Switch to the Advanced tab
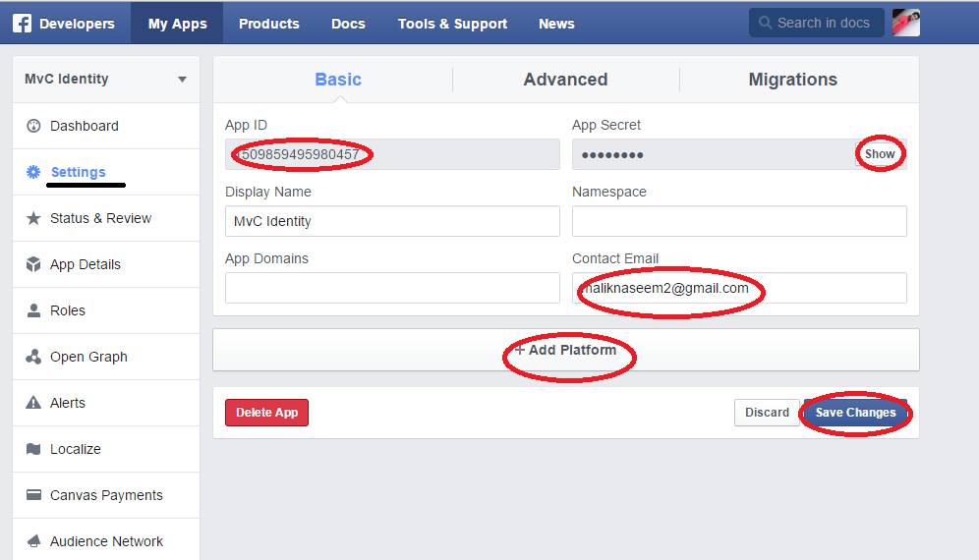979x560 pixels. pyautogui.click(x=565, y=80)
